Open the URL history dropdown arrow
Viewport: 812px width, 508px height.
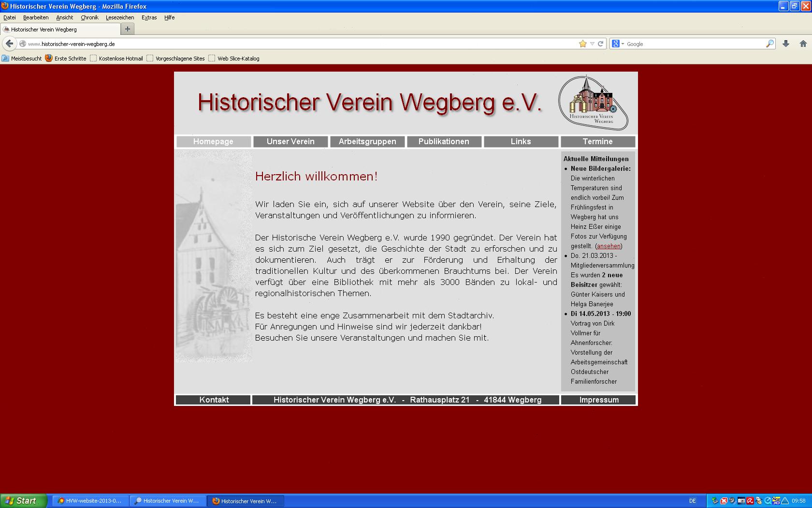coord(592,44)
